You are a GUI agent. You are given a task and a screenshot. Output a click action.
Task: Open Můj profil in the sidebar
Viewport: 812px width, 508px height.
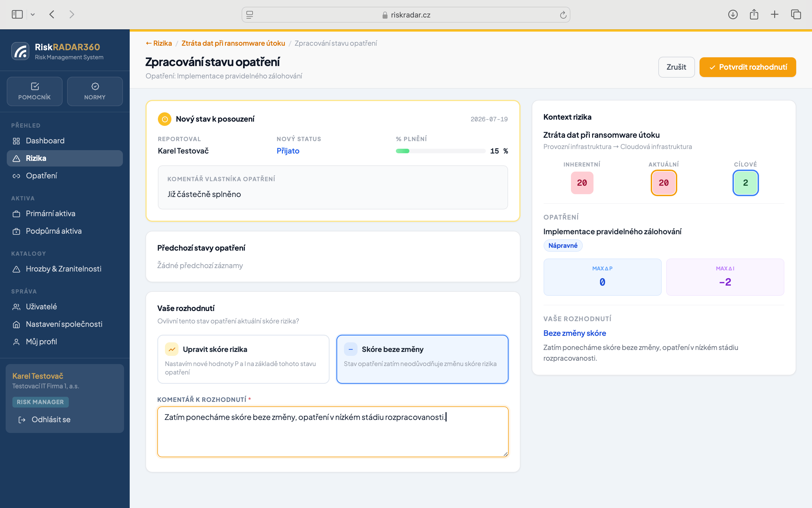tap(65, 342)
